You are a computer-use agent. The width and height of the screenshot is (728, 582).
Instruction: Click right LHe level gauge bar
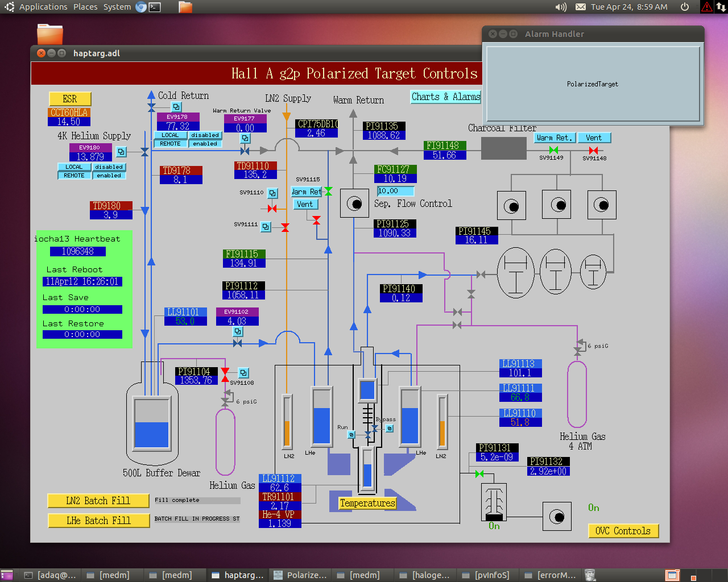coord(410,417)
